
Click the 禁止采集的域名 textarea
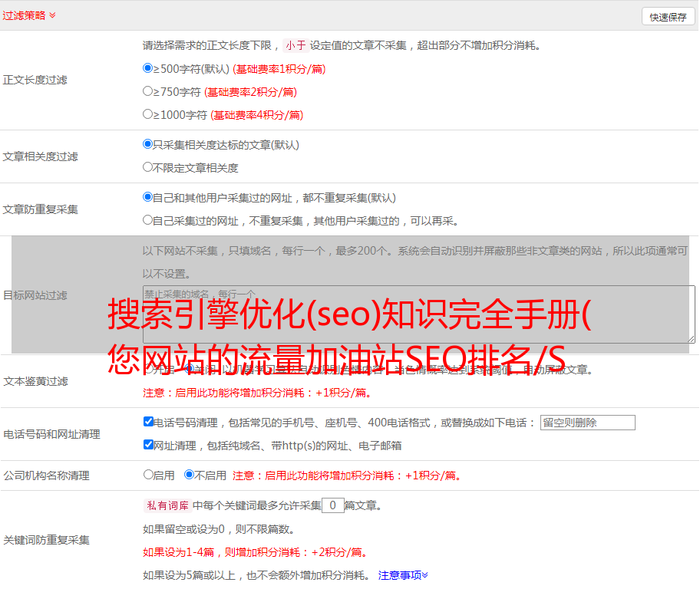(419, 314)
